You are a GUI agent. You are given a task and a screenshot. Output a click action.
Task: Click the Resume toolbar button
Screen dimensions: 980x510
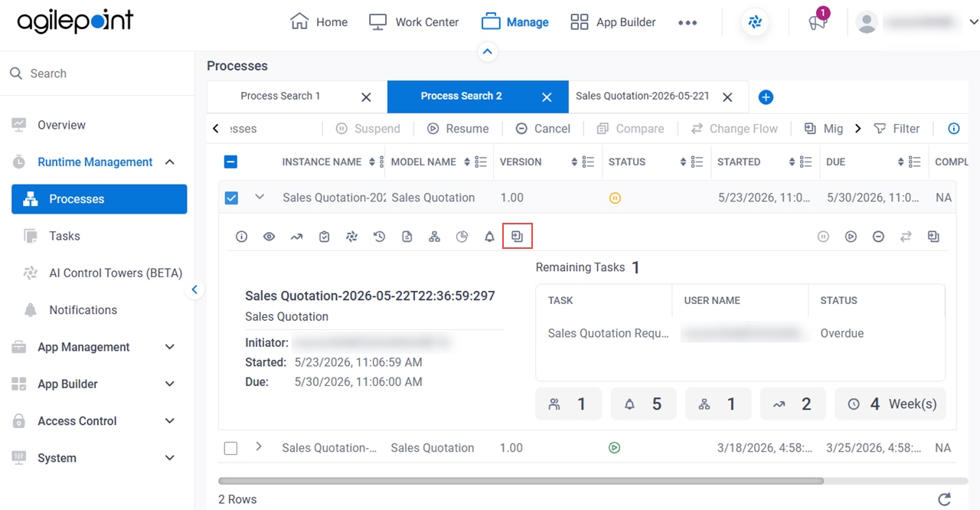pyautogui.click(x=458, y=129)
